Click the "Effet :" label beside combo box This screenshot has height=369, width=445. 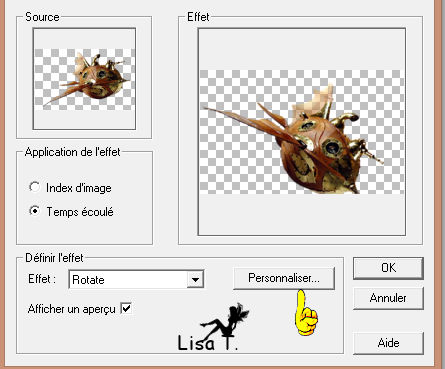tap(42, 279)
